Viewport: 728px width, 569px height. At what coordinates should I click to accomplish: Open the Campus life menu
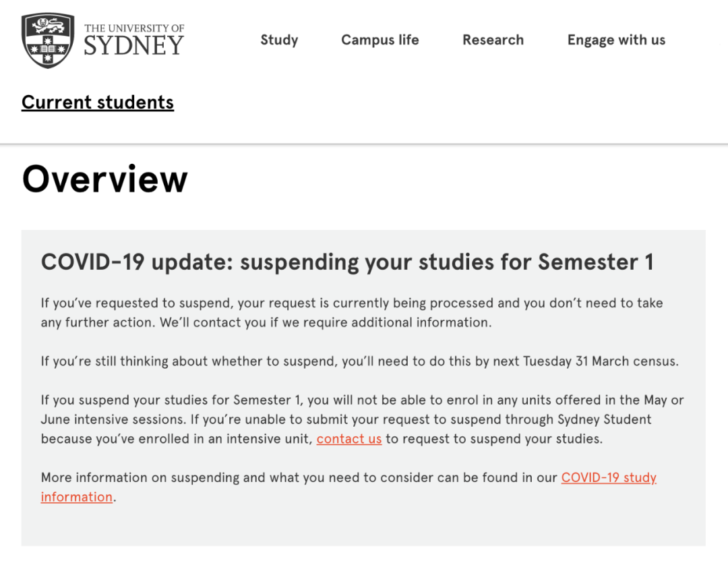380,40
